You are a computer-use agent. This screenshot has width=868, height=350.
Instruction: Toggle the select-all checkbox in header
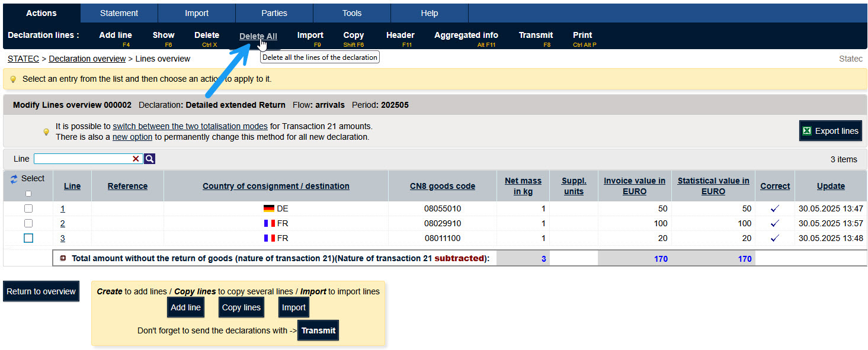point(28,194)
